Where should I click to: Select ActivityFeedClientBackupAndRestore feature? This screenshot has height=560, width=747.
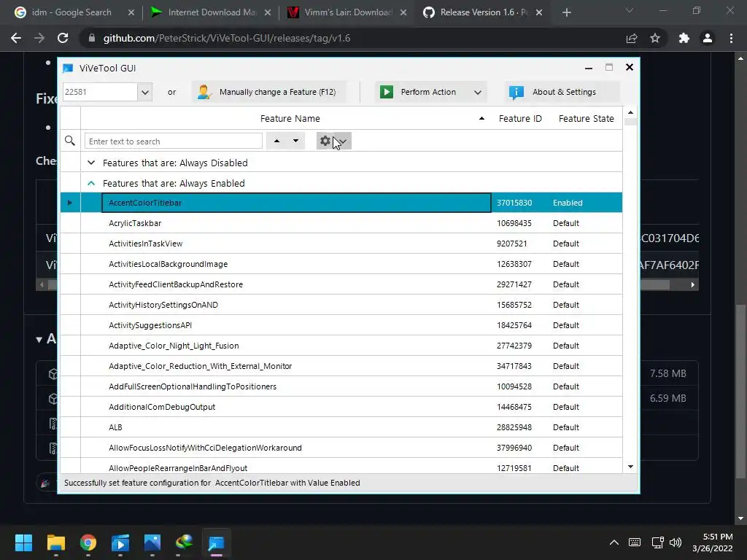(x=176, y=285)
